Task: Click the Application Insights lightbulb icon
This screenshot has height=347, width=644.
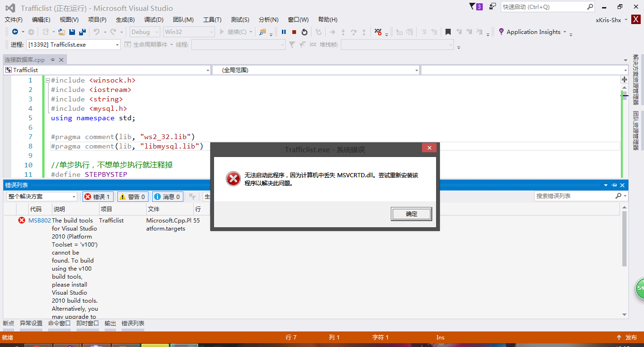Action: (x=501, y=32)
